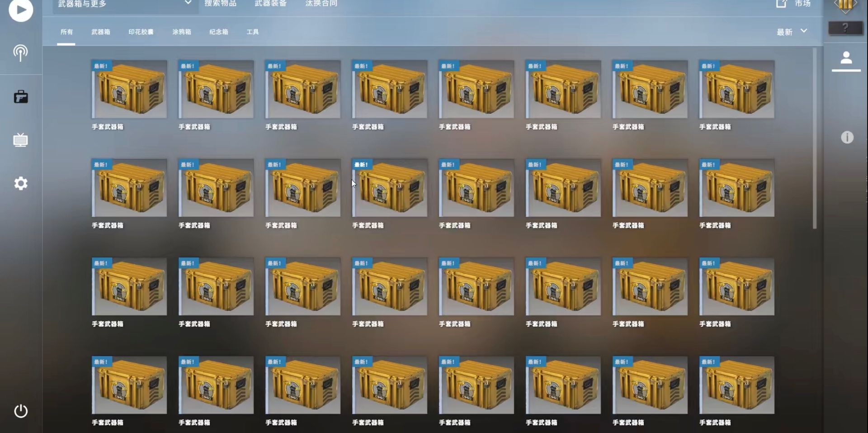Select the 所有 filter tab
Screen dimensions: 868x433
[66, 32]
